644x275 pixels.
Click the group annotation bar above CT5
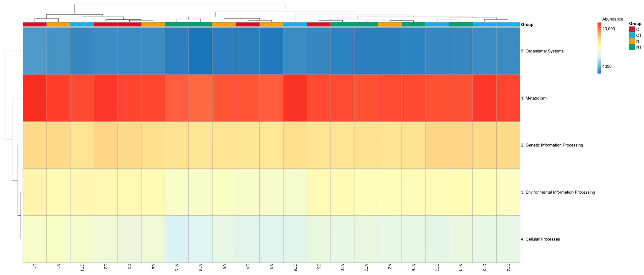click(x=295, y=24)
